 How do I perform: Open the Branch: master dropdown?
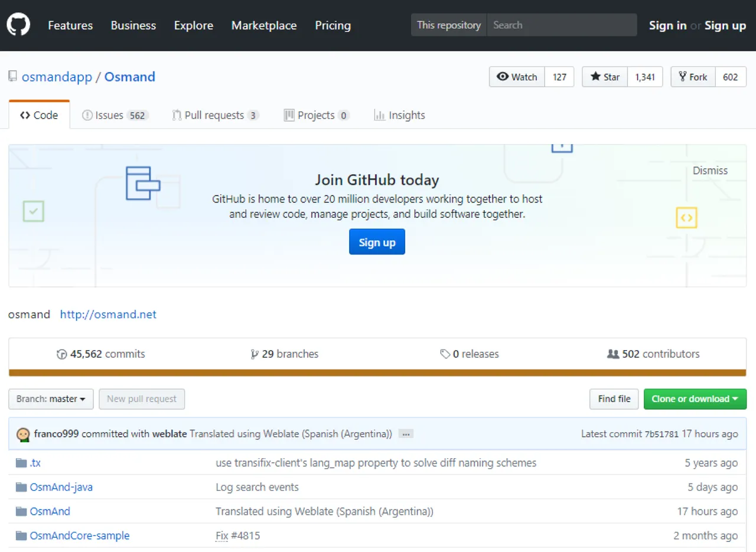click(51, 399)
